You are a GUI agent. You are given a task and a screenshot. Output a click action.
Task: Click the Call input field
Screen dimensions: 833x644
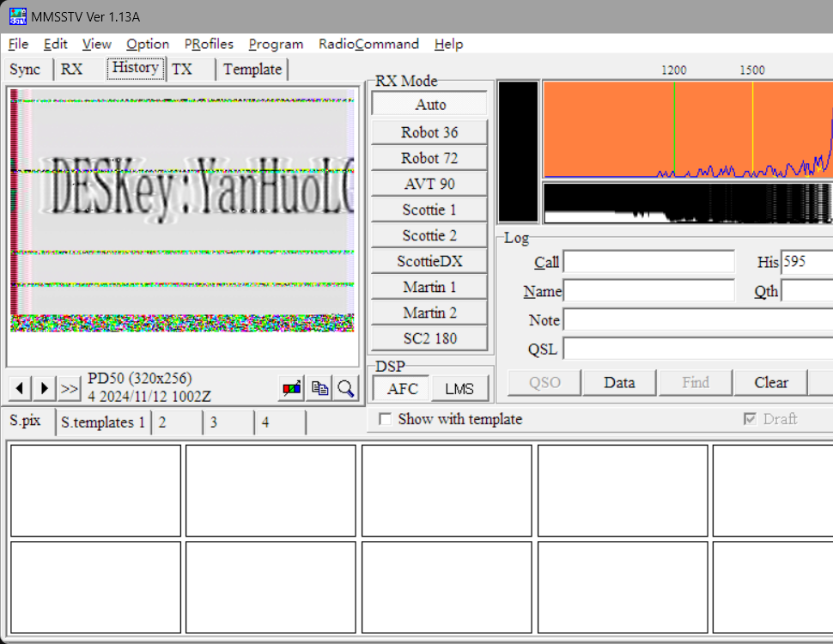[x=648, y=263]
